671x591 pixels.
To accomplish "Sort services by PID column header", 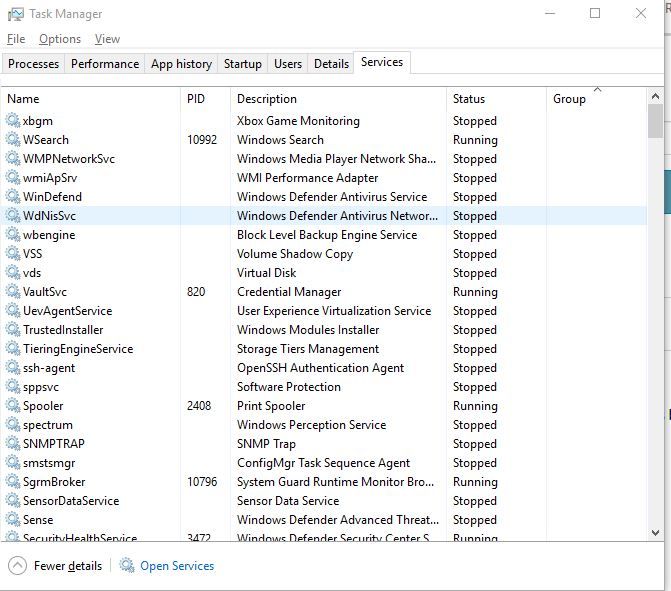I will pyautogui.click(x=205, y=99).
